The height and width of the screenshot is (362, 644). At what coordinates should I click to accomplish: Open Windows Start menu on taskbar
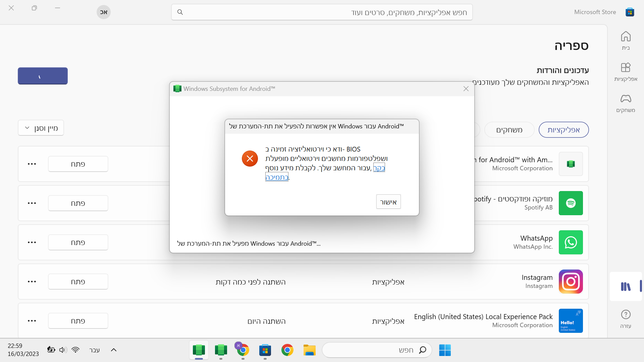[445, 350]
